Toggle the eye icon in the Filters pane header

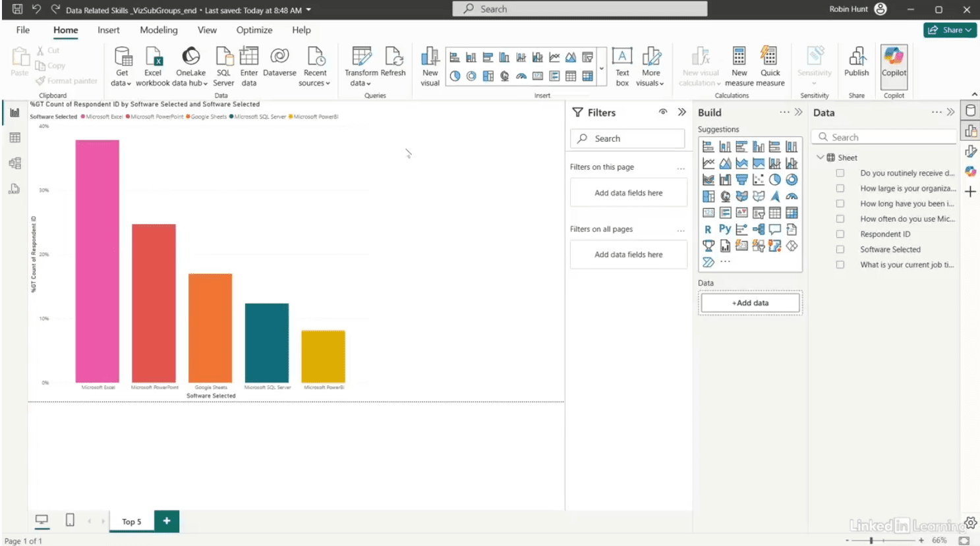pos(663,112)
